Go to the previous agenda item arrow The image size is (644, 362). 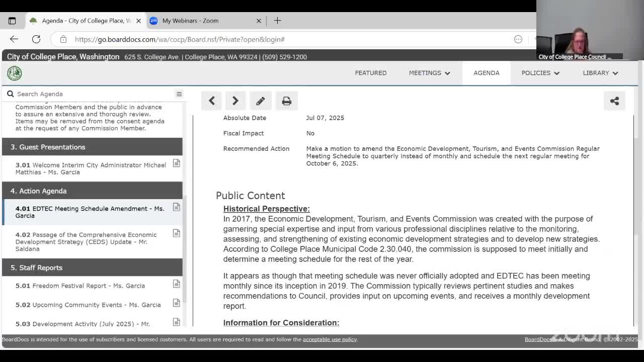tap(212, 101)
